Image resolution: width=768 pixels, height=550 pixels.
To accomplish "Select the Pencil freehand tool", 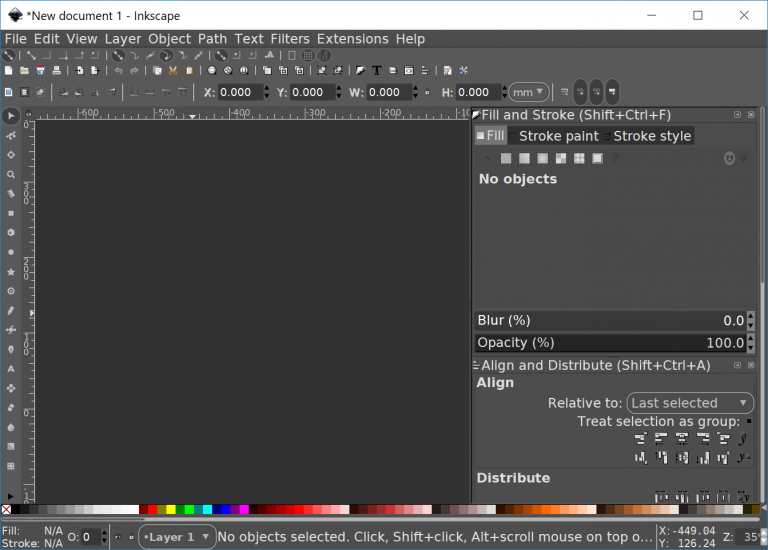I will pos(11,310).
